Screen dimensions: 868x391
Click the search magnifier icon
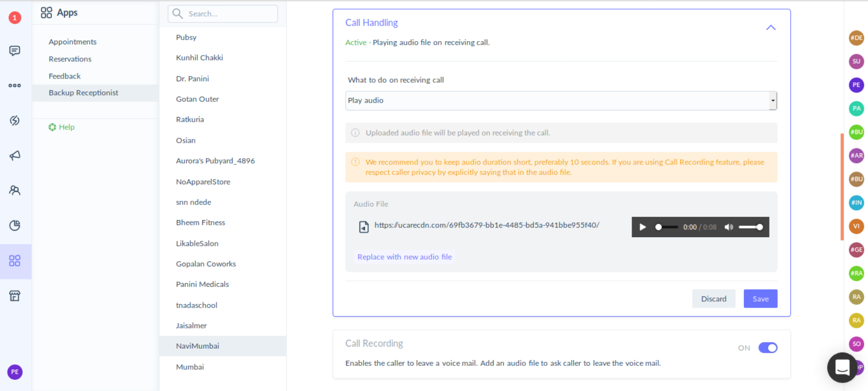(178, 13)
